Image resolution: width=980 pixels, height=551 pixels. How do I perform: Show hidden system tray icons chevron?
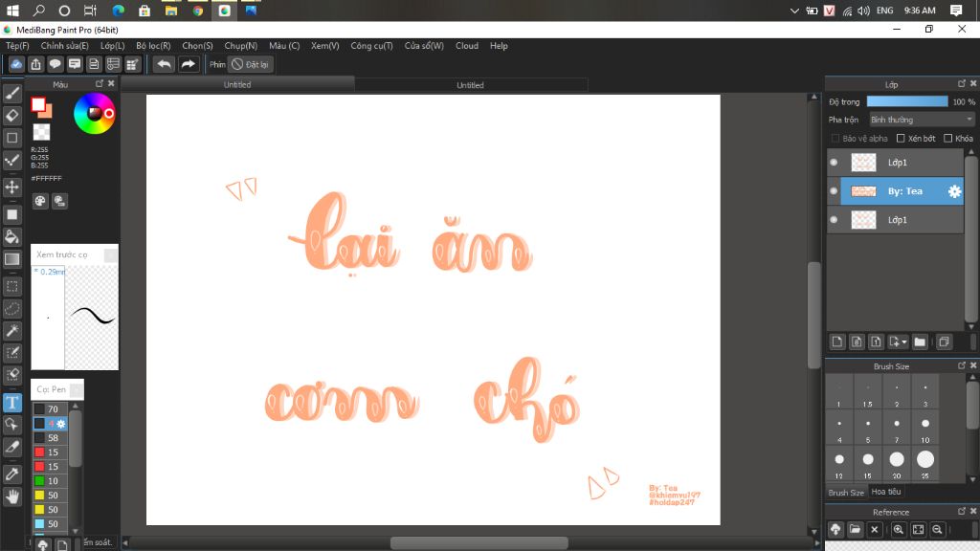[x=794, y=11]
